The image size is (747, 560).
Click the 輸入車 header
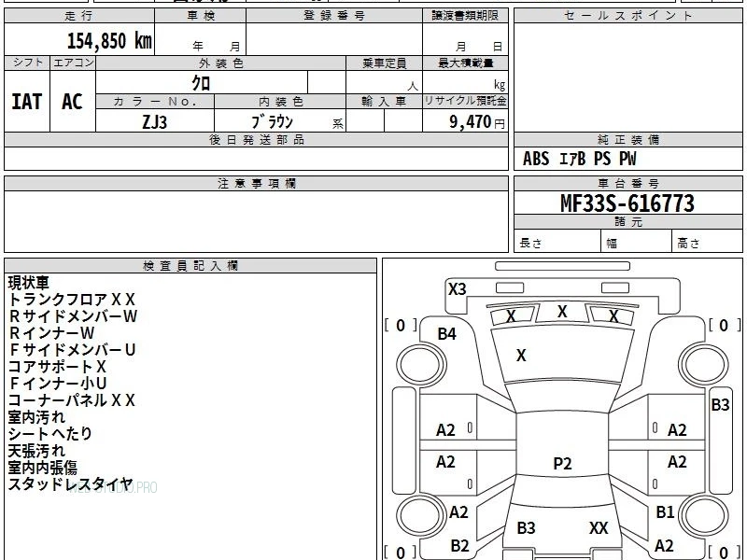pos(384,102)
